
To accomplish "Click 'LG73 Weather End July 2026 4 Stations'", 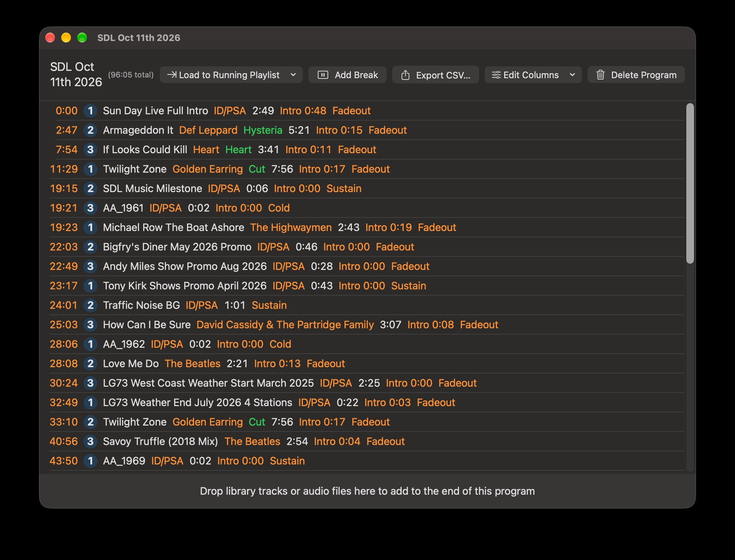I will (197, 403).
